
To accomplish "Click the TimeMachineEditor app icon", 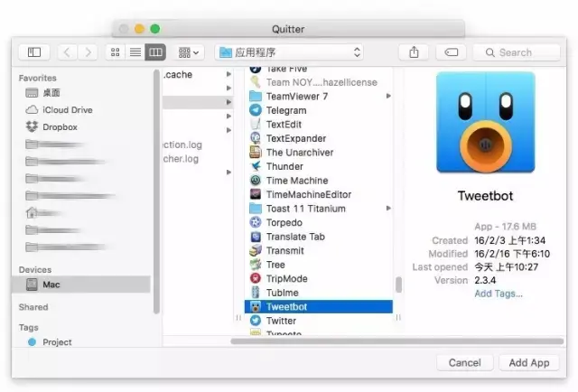I will [256, 194].
